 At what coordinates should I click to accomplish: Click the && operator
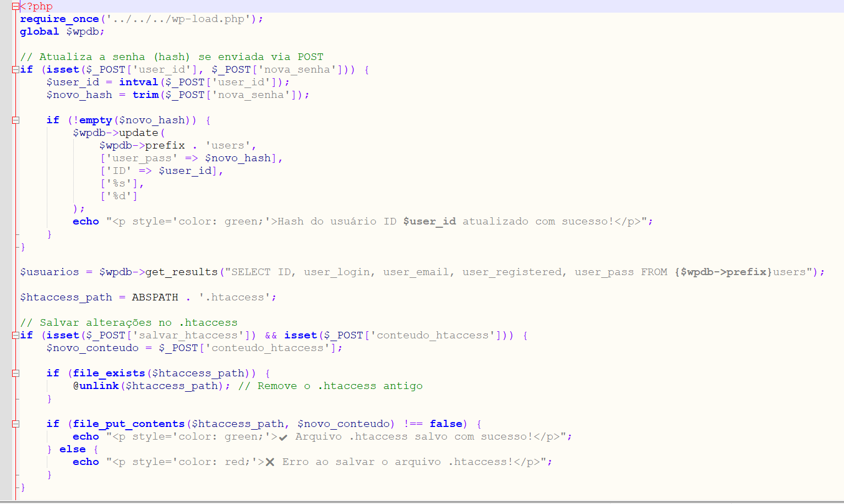(x=271, y=336)
